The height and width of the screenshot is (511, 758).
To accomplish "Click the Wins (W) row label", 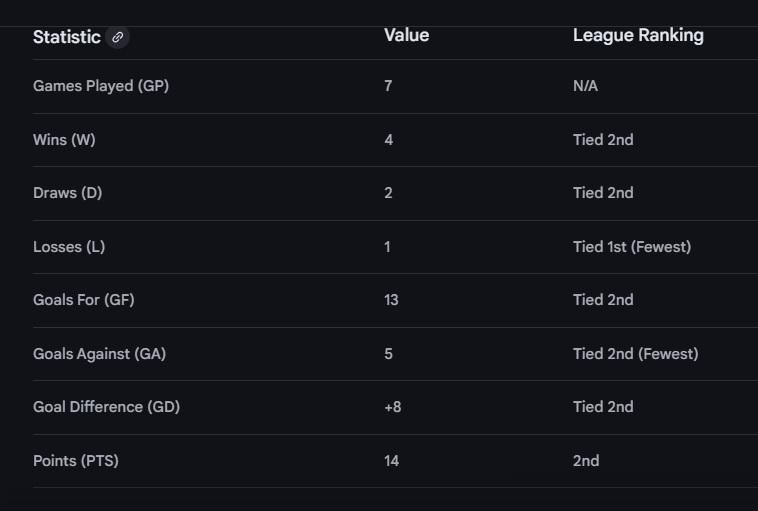I will click(x=64, y=140).
